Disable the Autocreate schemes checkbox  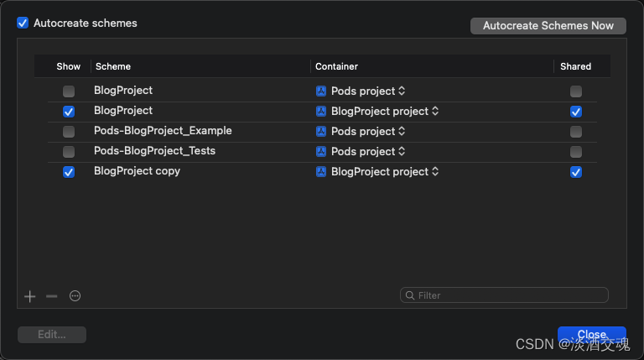coord(23,23)
